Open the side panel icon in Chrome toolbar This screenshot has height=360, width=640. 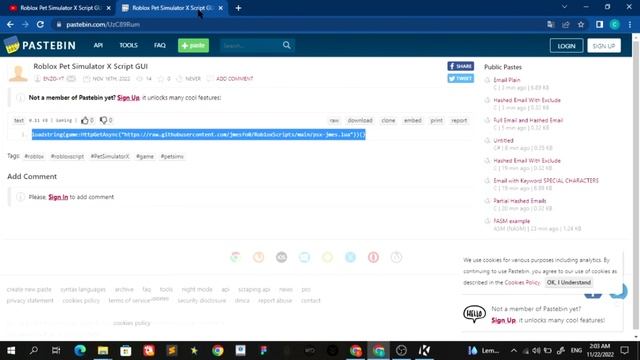(x=599, y=24)
